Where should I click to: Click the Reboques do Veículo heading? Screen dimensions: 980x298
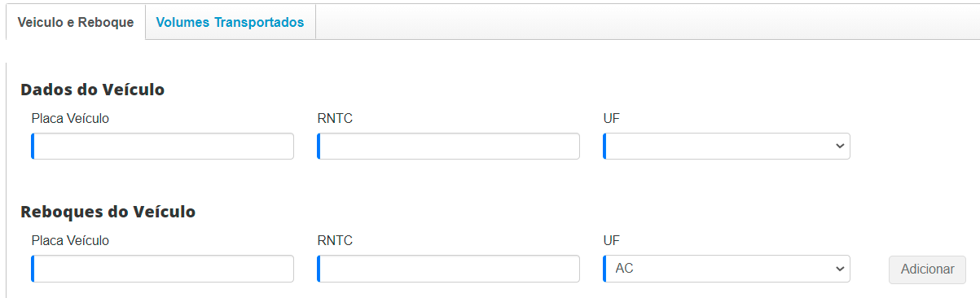[108, 212]
